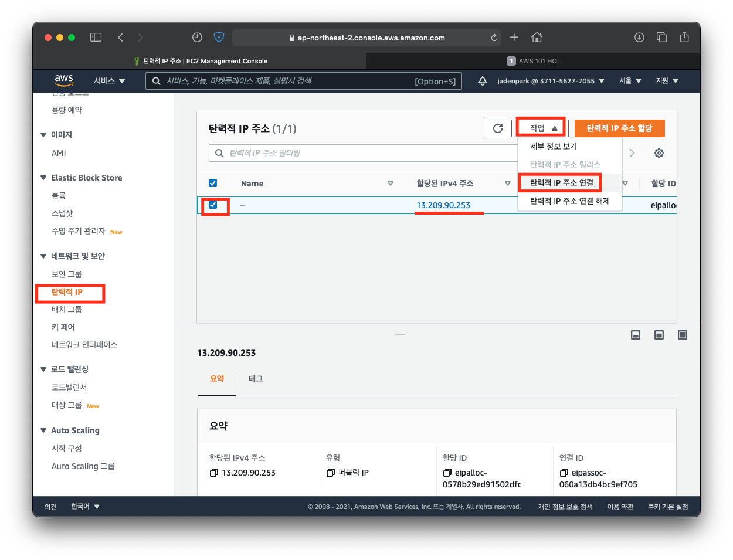Click the Safari share icon
The width and height of the screenshot is (733, 560).
point(684,38)
